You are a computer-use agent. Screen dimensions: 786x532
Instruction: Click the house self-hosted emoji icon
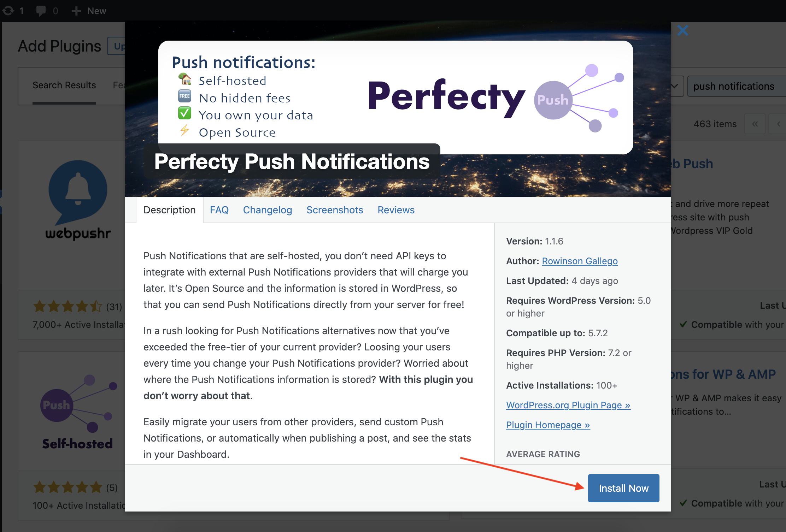pyautogui.click(x=185, y=79)
